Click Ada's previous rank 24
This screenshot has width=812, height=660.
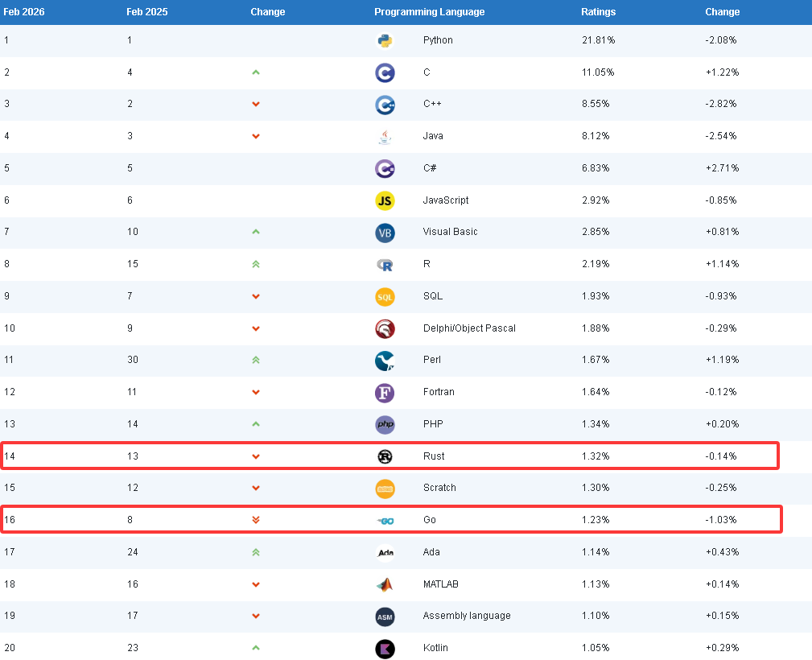(133, 551)
